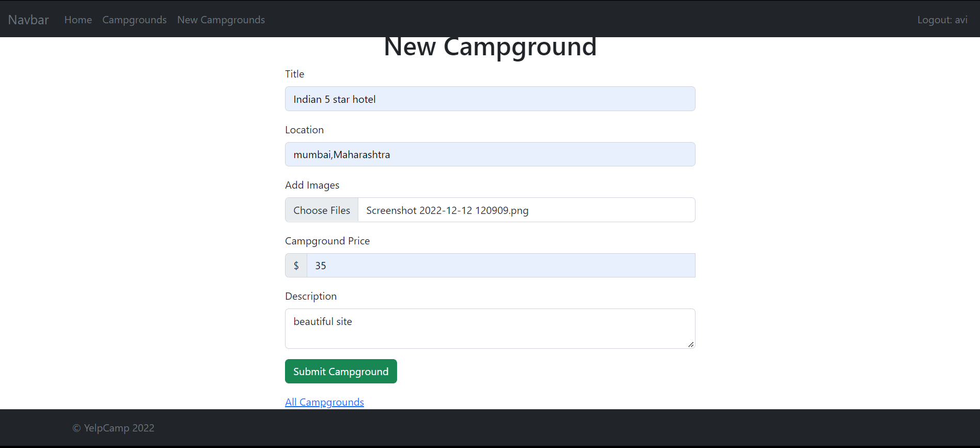Open the All Campgrounds link
This screenshot has height=448, width=980.
coord(324,402)
